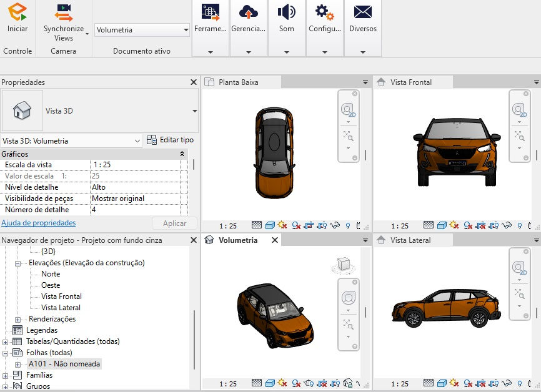Open the Ferramentas tools icon
Image resolution: width=541 pixels, height=392 pixels.
(211, 12)
